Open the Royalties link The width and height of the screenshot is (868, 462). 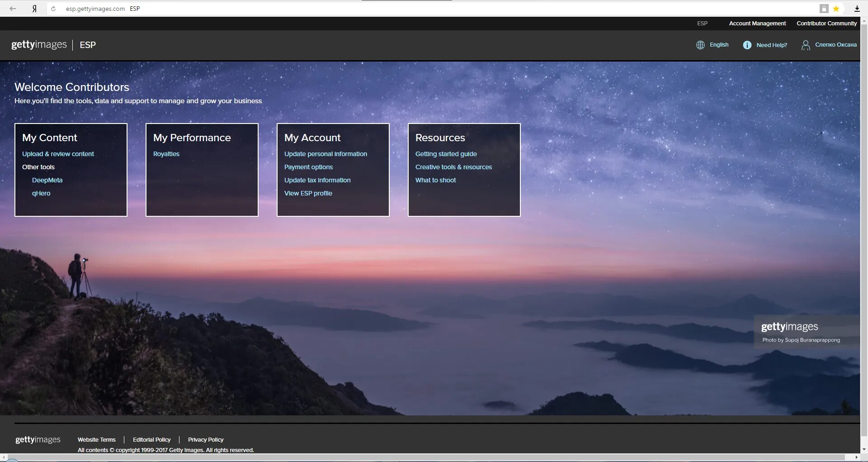[x=166, y=154]
